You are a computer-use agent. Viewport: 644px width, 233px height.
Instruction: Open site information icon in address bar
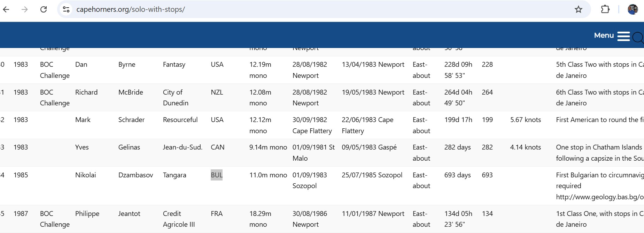[66, 9]
